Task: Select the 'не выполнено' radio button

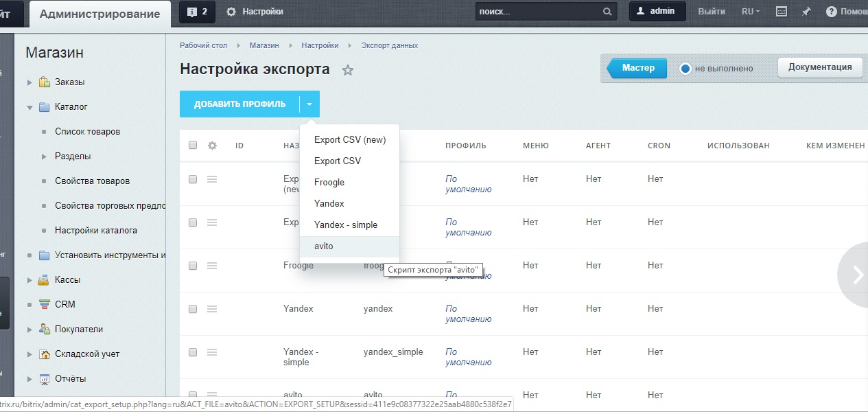Action: (685, 69)
